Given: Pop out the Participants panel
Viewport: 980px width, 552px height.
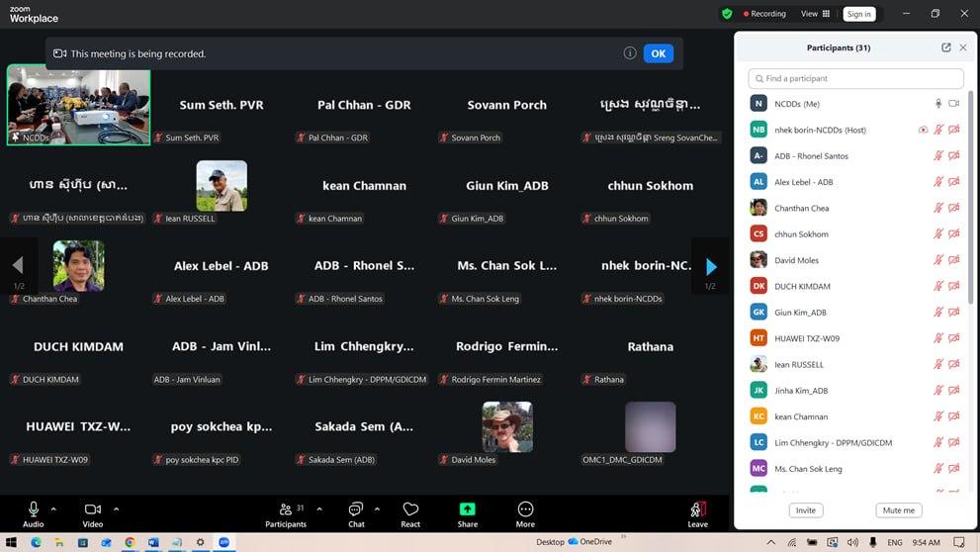Looking at the screenshot, I should [x=946, y=47].
